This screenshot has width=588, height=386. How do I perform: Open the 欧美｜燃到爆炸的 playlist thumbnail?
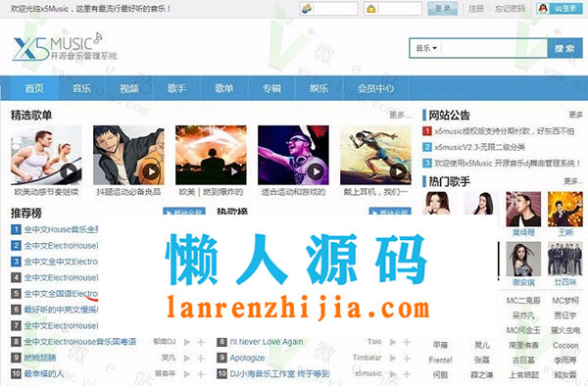(x=211, y=155)
